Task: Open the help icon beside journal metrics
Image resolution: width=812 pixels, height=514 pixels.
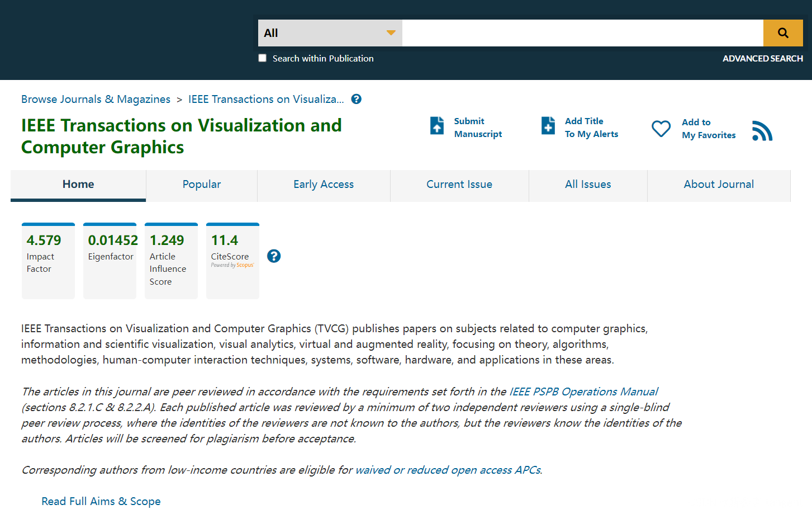Action: (x=274, y=256)
